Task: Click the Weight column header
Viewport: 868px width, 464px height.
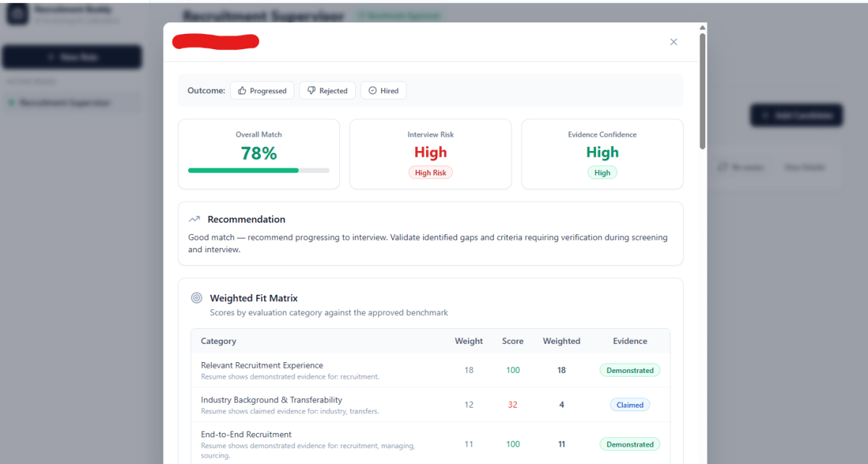Action: pos(469,341)
